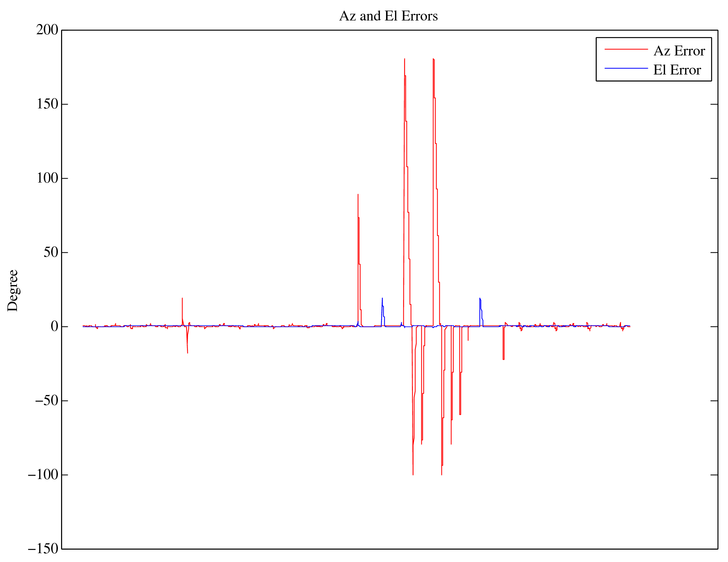This screenshot has width=728, height=562.
Task: Select the El Error legend label
Action: pos(677,70)
